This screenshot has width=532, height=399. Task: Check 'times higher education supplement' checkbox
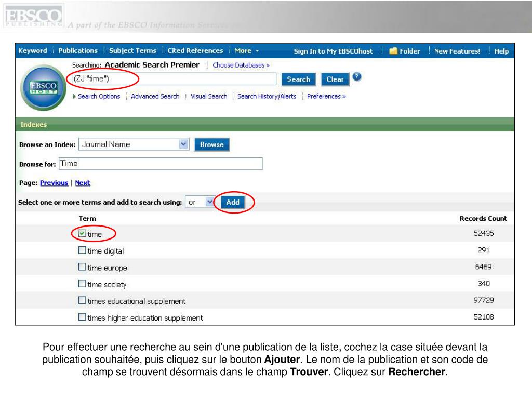click(x=82, y=317)
